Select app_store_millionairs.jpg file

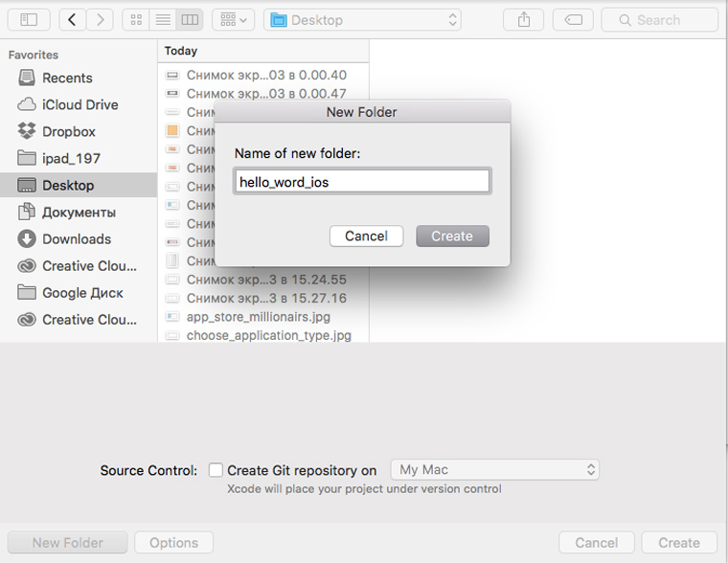point(263,317)
